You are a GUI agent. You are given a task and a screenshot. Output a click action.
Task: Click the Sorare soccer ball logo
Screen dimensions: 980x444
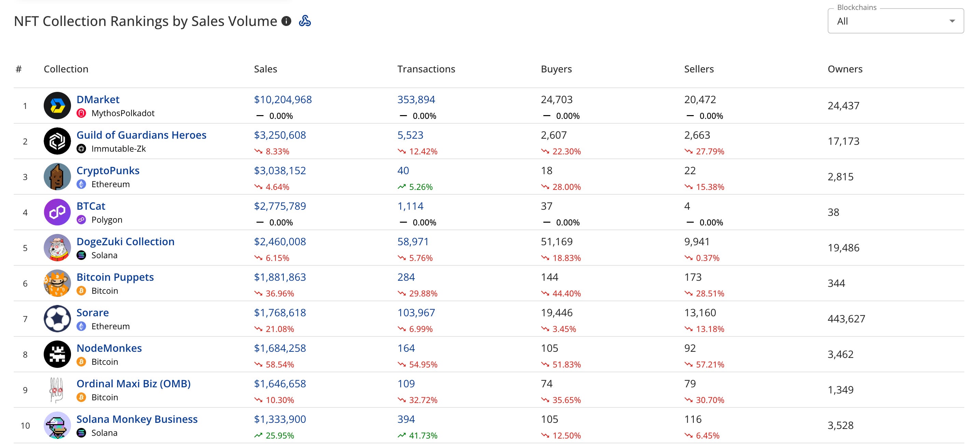coord(57,319)
